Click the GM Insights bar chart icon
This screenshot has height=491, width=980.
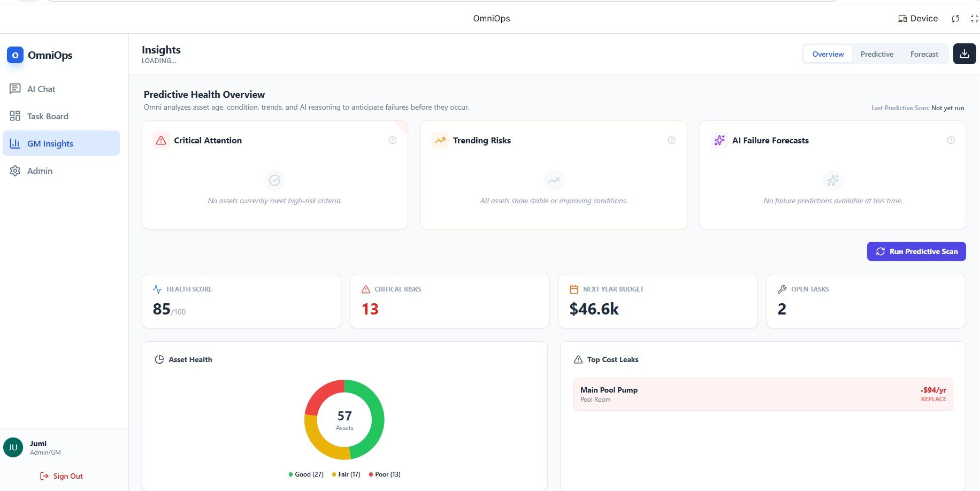point(15,143)
